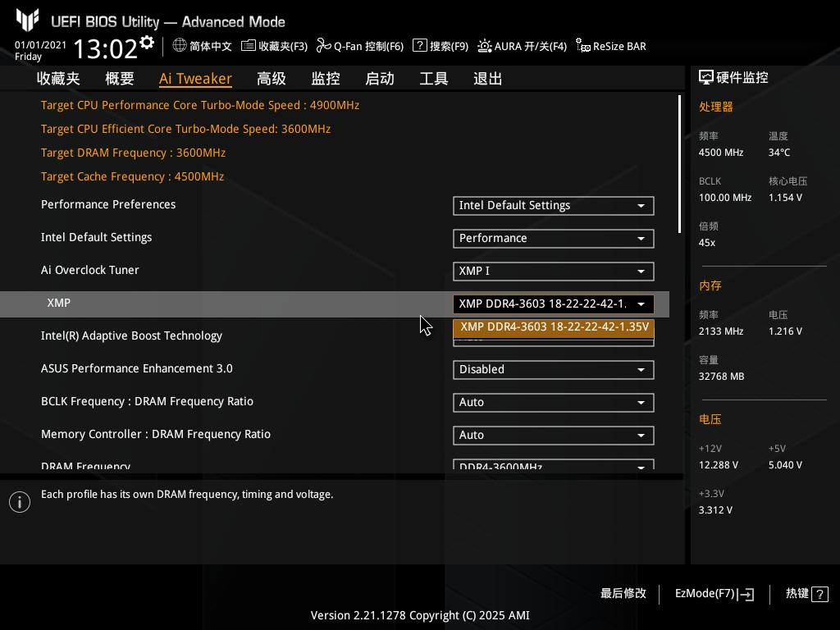Click memory capacity 32768 MB value
This screenshot has width=840, height=630.
coord(722,377)
